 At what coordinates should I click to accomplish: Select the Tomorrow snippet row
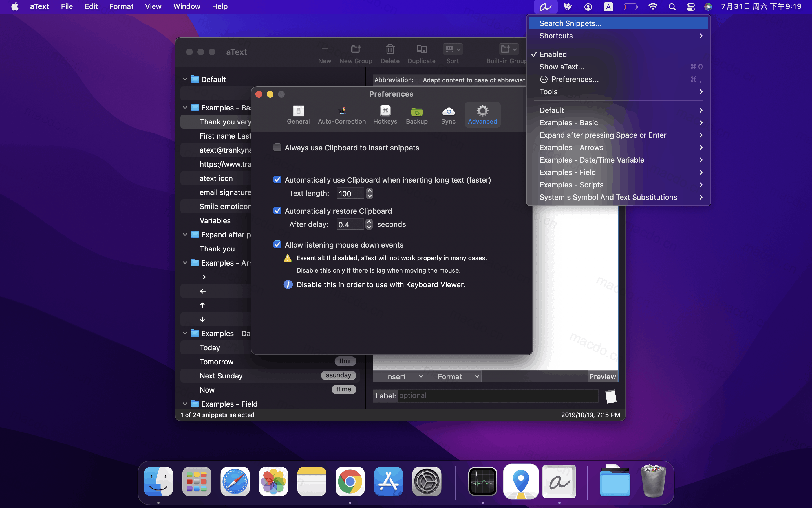click(x=270, y=362)
